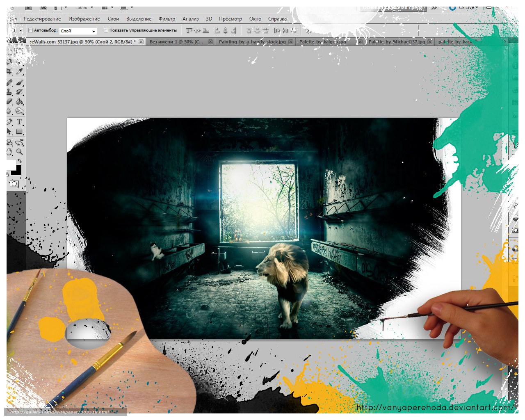Open the Окно menu
The width and height of the screenshot is (525, 420).
[255, 19]
